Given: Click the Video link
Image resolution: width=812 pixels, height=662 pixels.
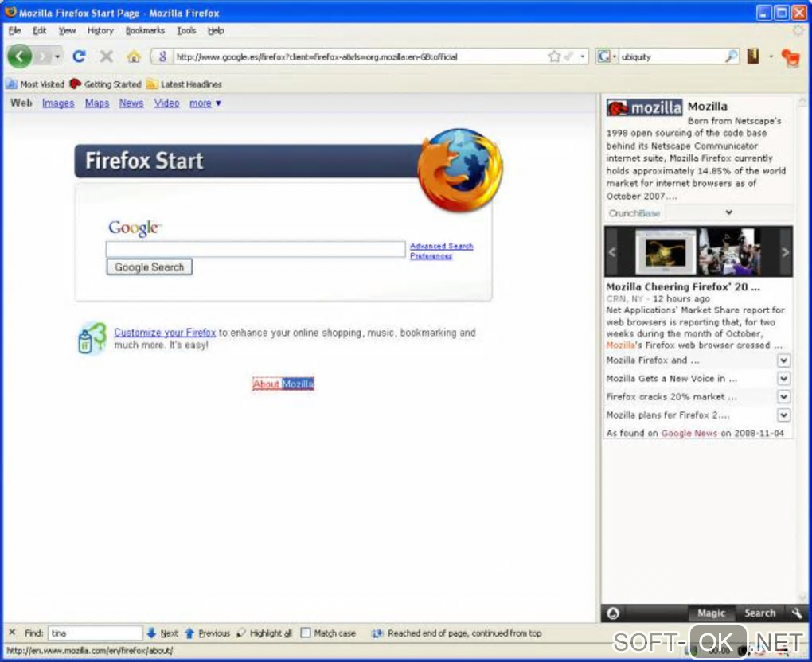Looking at the screenshot, I should pos(166,103).
